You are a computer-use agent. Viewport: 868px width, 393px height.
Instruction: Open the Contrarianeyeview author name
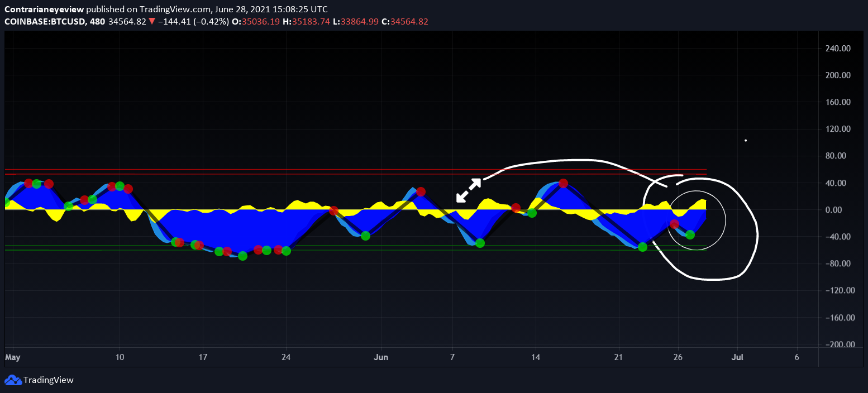44,9
